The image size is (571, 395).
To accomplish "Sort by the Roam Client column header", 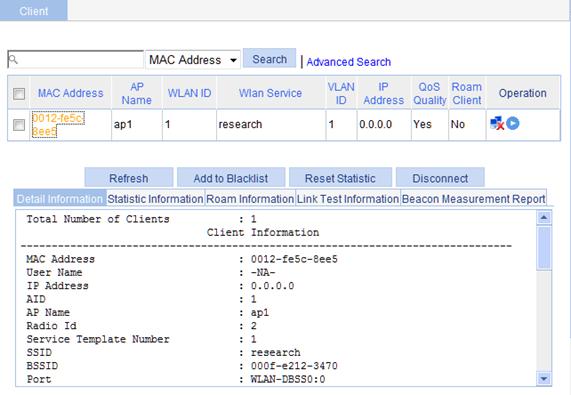I will [x=467, y=94].
